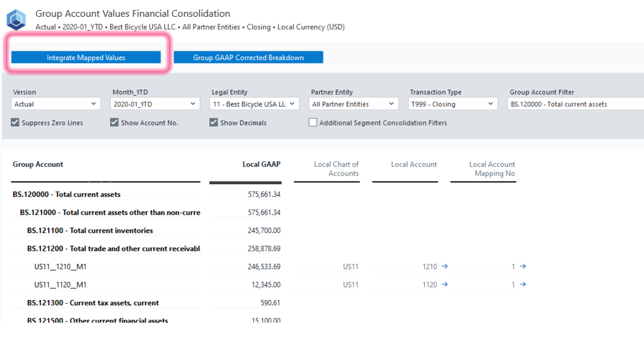
Task: Open the Transaction Type dropdown
Action: [453, 104]
